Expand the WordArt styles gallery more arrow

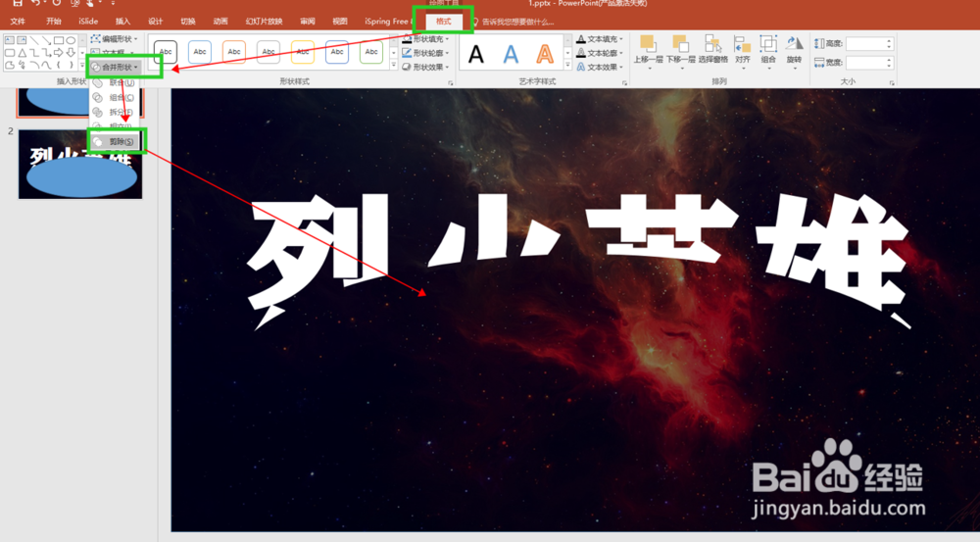coord(567,66)
